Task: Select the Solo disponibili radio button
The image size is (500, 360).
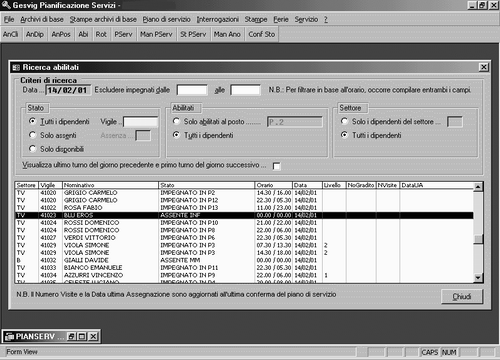Action: [32, 149]
